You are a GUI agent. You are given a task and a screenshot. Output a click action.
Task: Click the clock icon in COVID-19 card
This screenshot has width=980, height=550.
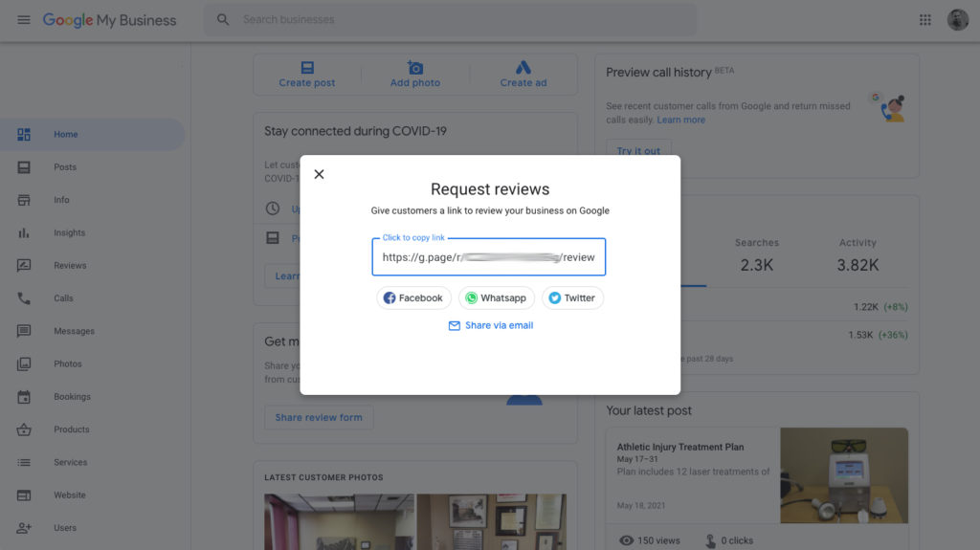coord(273,209)
